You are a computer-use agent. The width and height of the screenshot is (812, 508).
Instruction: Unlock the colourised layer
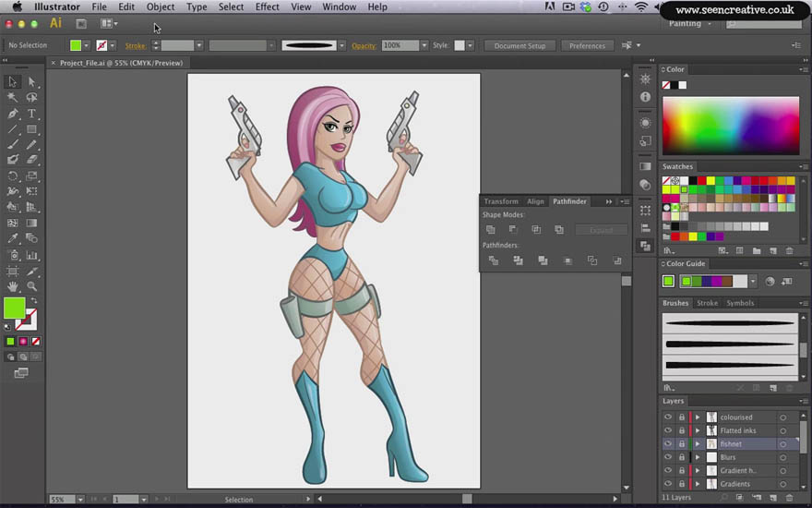[x=682, y=417]
